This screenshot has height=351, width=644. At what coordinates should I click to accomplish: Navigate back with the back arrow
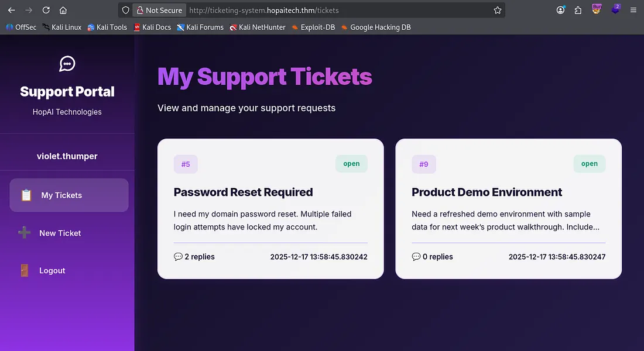[x=10, y=10]
